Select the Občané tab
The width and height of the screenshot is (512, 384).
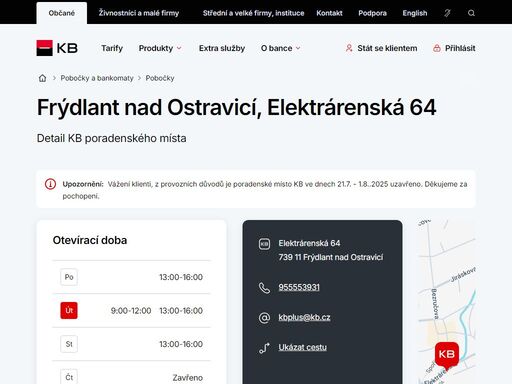62,13
